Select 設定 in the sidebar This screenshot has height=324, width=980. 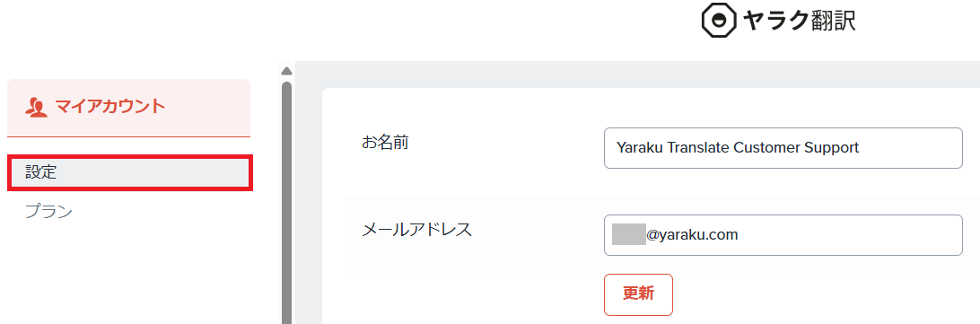(130, 172)
